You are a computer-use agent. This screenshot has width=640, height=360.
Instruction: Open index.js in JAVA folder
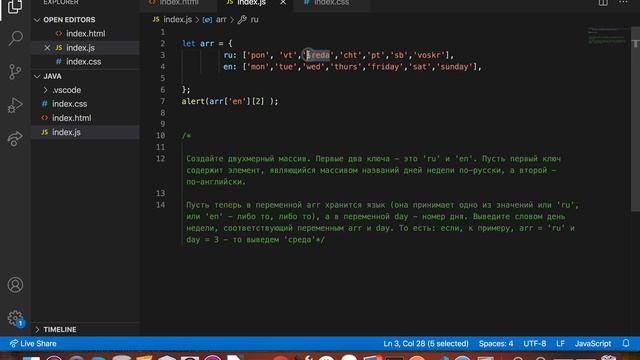pos(66,132)
